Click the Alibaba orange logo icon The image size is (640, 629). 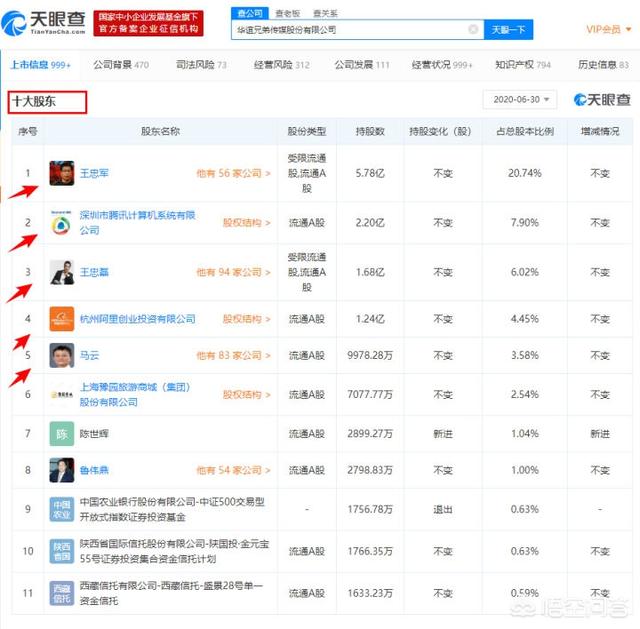coord(62,319)
